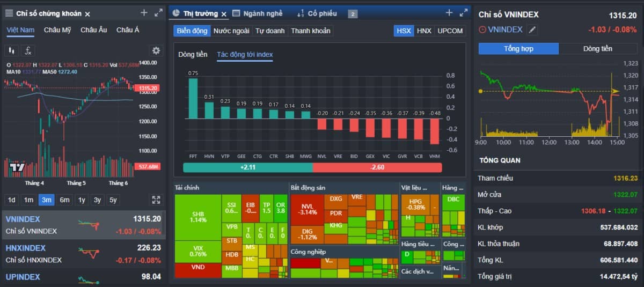This screenshot has width=644, height=287.
Task: Click the NVL -3.14% heatmap tile
Action: click(x=307, y=209)
